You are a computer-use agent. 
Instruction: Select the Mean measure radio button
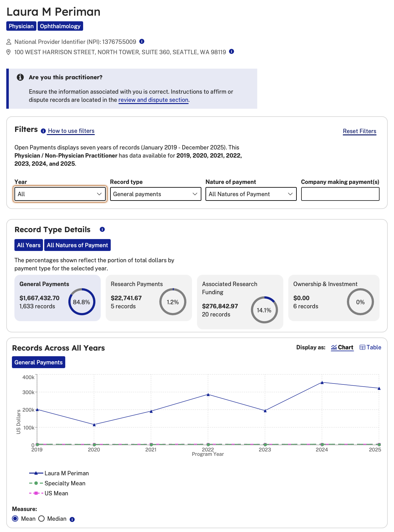[x=15, y=519]
